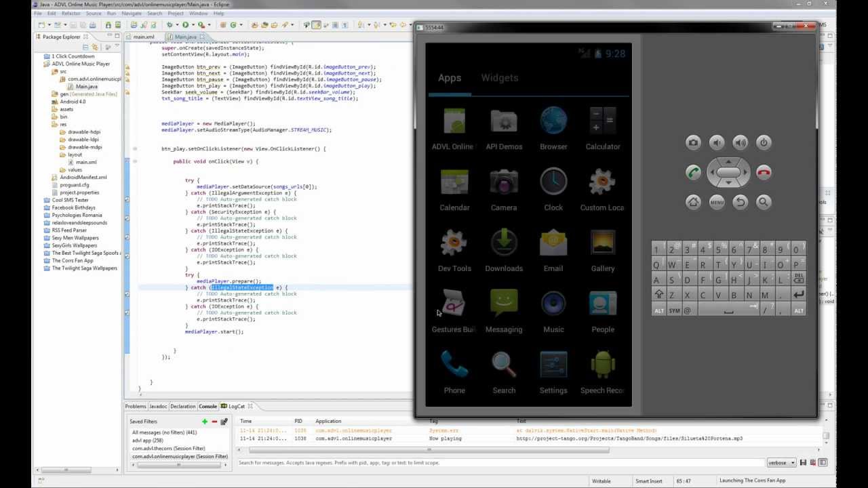This screenshot has height=488, width=868.
Task: Open the Custom Locale app
Action: click(602, 190)
